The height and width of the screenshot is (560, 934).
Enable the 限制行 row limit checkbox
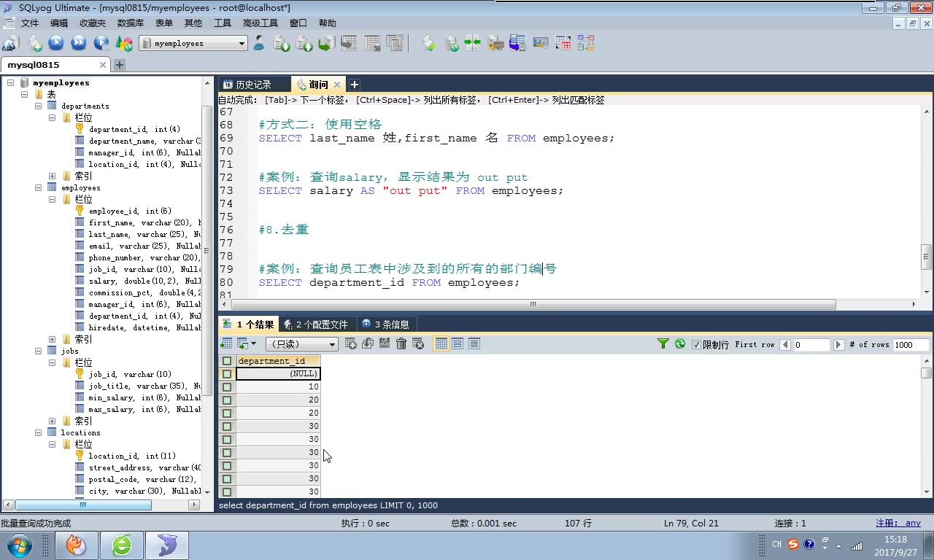click(x=696, y=343)
